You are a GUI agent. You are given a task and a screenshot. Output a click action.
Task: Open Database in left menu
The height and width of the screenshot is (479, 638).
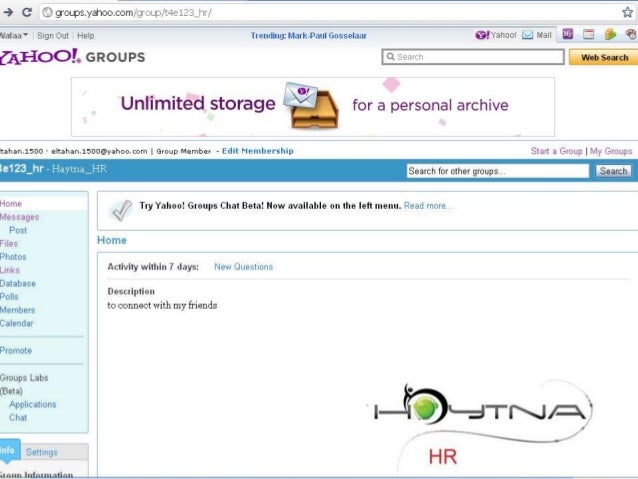click(x=18, y=284)
